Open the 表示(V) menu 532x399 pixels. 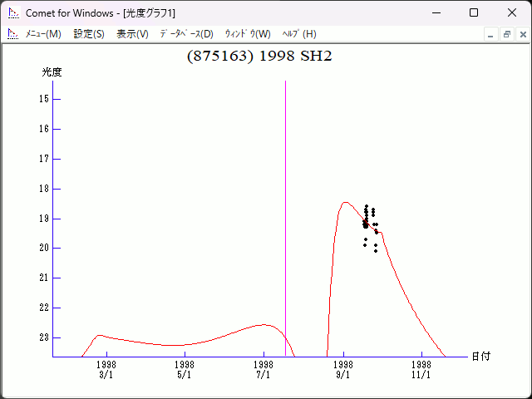point(132,34)
